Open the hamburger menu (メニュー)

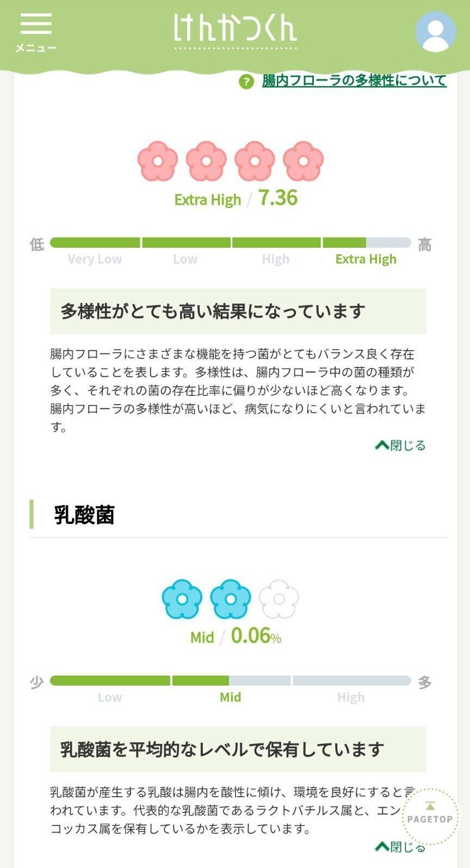pos(36,32)
